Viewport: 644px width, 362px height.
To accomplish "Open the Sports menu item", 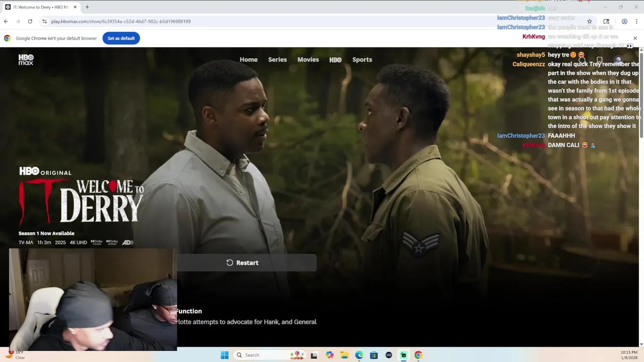I will (362, 59).
